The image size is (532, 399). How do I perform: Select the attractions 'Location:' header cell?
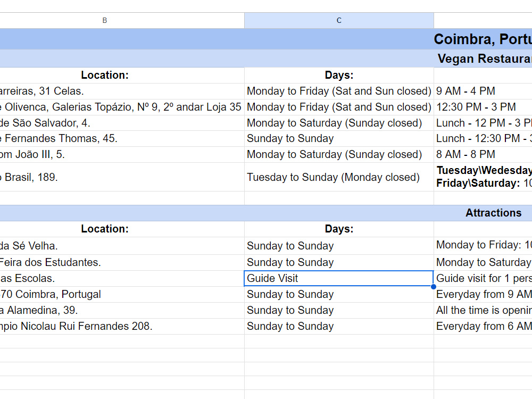(122, 229)
